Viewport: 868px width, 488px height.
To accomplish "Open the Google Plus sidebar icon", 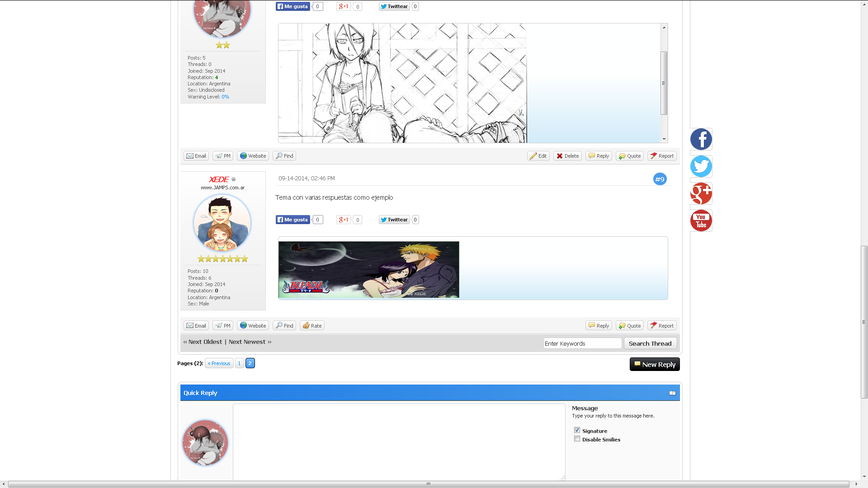I will 701,193.
